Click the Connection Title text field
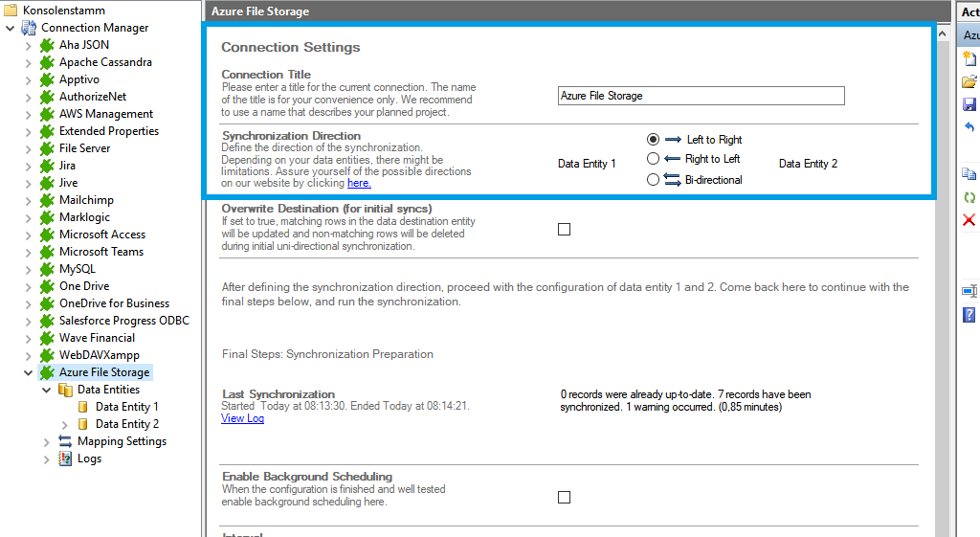Image resolution: width=980 pixels, height=537 pixels. 701,96
